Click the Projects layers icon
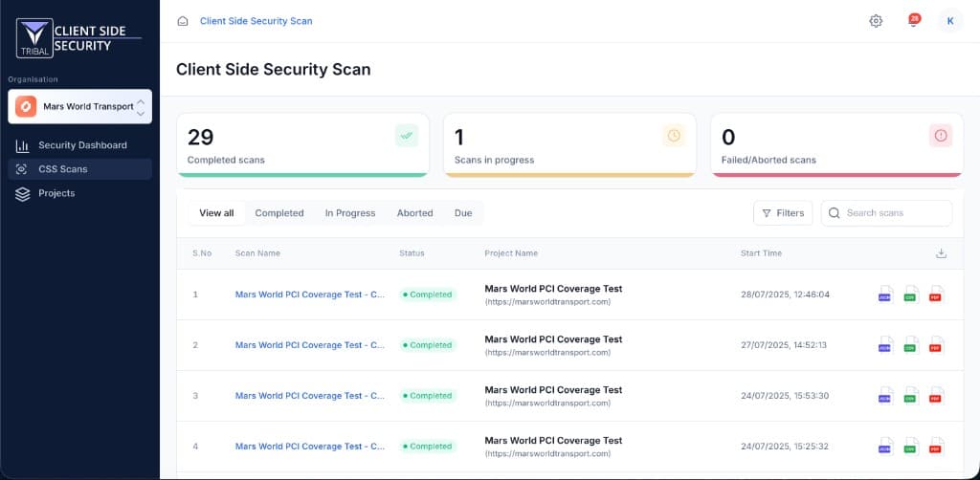This screenshot has width=980, height=480. [x=23, y=194]
